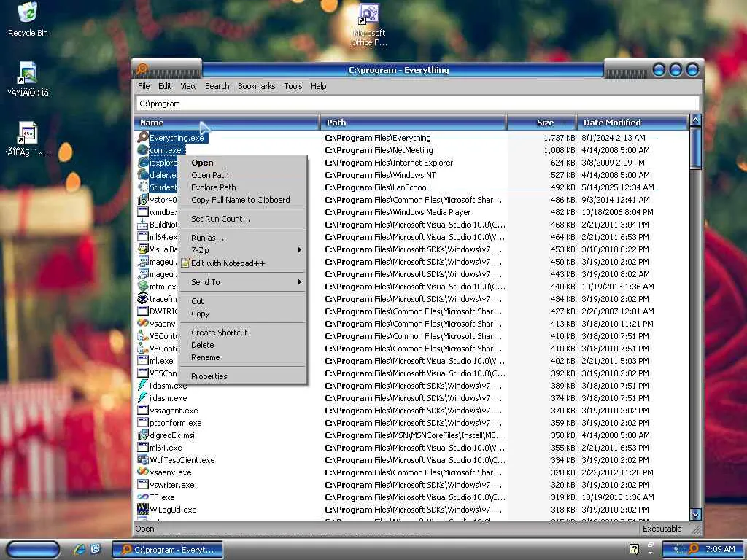The height and width of the screenshot is (560, 747).
Task: Choose Cut from context menu
Action: coord(242,301)
